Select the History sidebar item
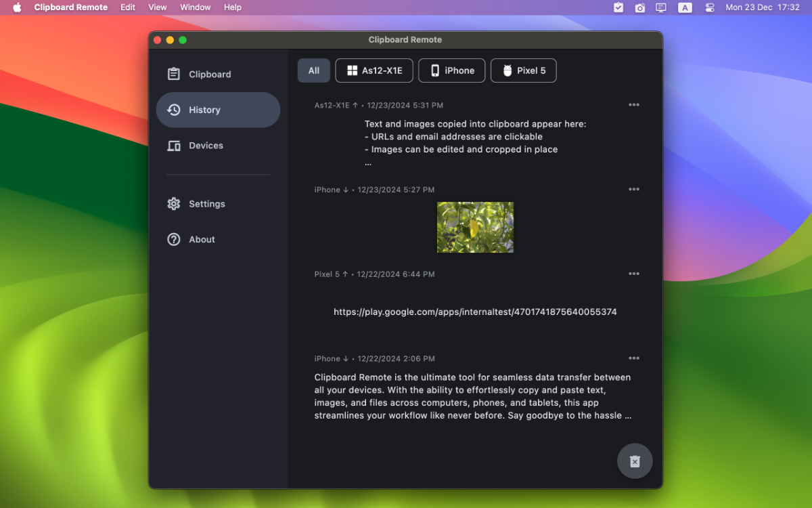 [218, 110]
